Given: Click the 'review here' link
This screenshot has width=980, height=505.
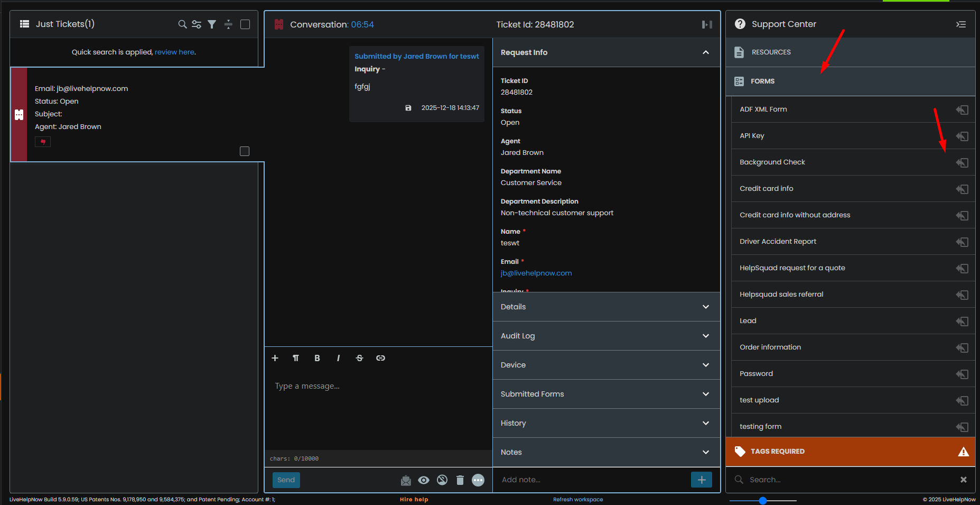Looking at the screenshot, I should (x=174, y=52).
